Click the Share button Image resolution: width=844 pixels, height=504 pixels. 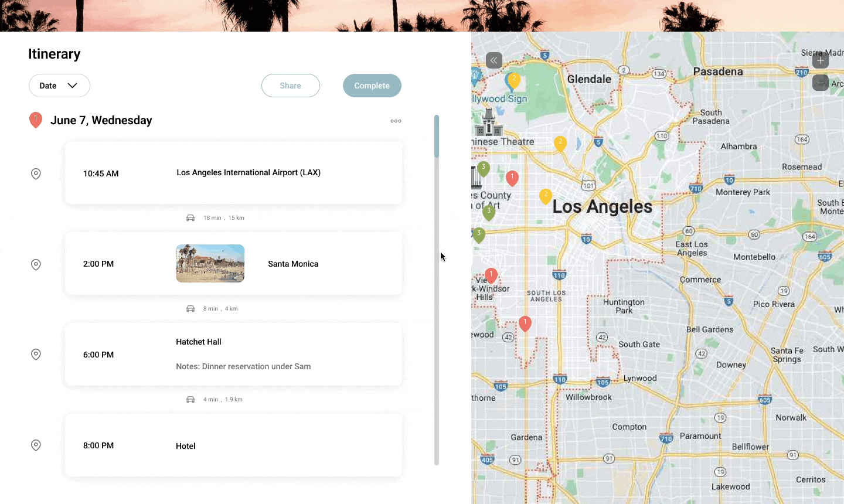pyautogui.click(x=290, y=86)
